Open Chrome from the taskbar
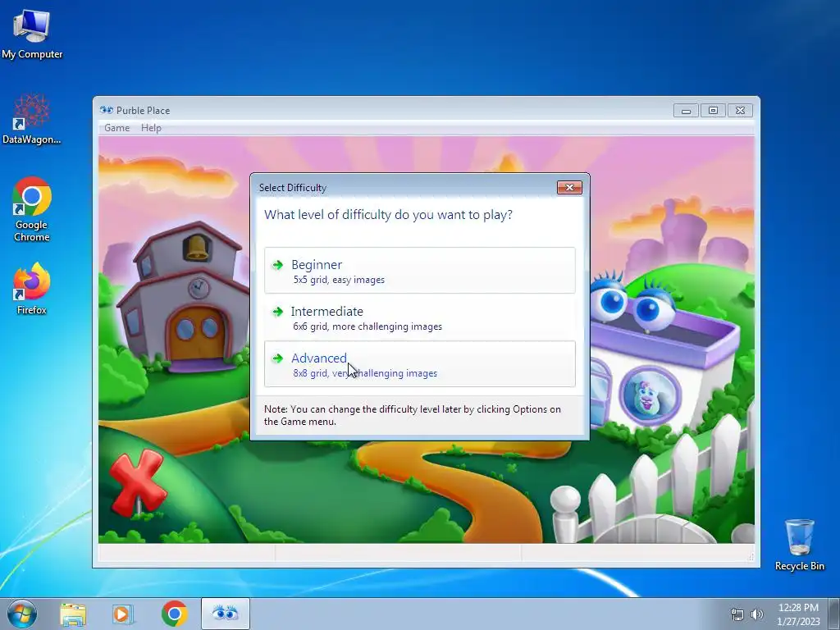 click(x=174, y=614)
